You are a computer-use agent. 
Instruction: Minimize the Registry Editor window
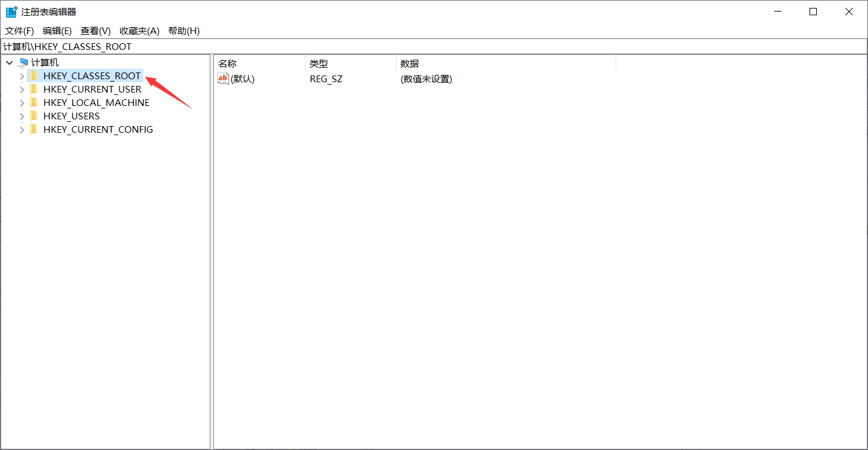(777, 12)
